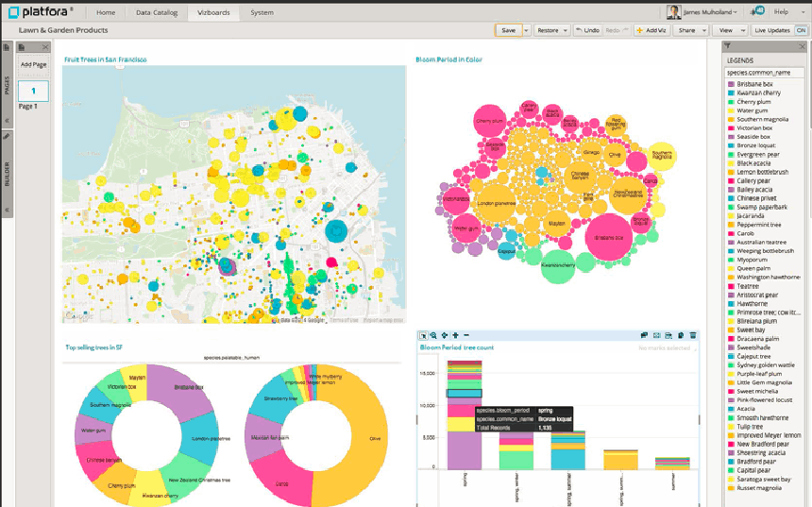Select the Page 1 thumbnail
The height and width of the screenshot is (507, 812).
point(33,91)
